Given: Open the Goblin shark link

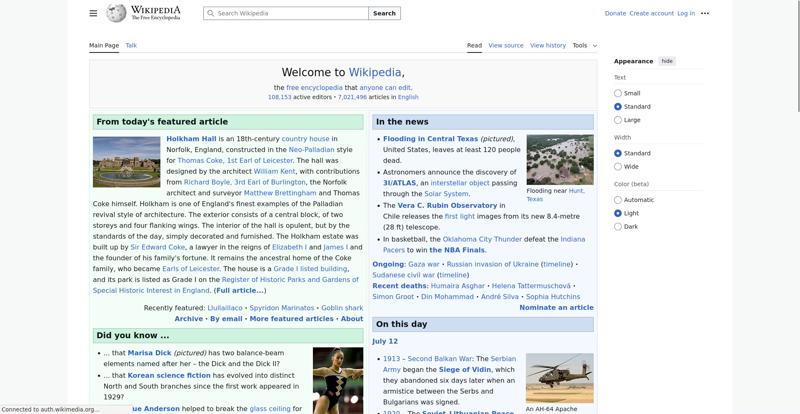Looking at the screenshot, I should click(x=342, y=308).
